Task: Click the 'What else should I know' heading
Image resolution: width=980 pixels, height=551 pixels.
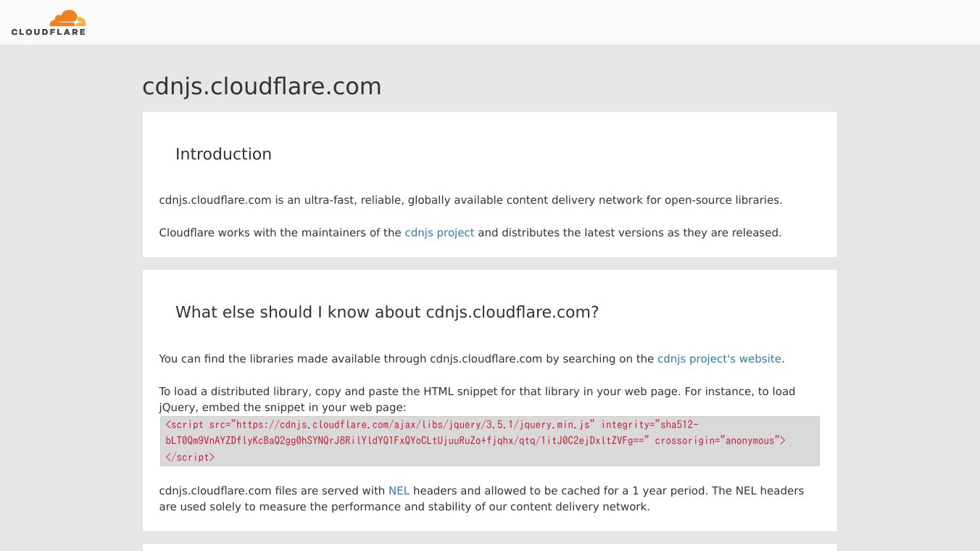Action: point(387,312)
